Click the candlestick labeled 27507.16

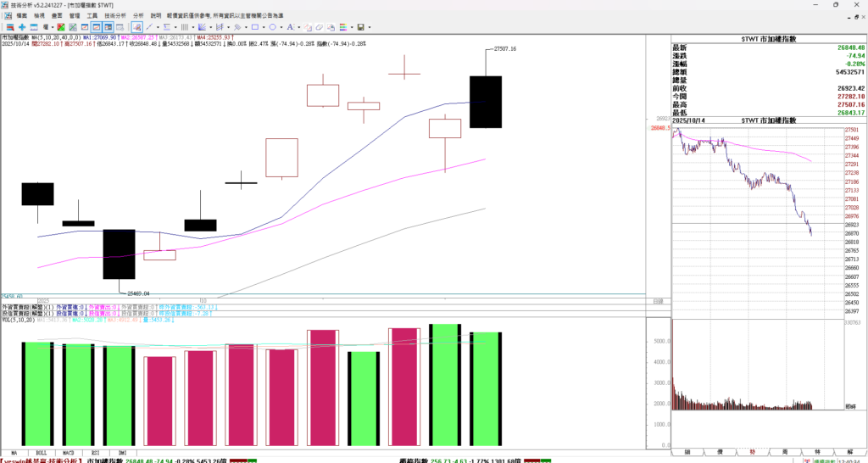[x=486, y=102]
